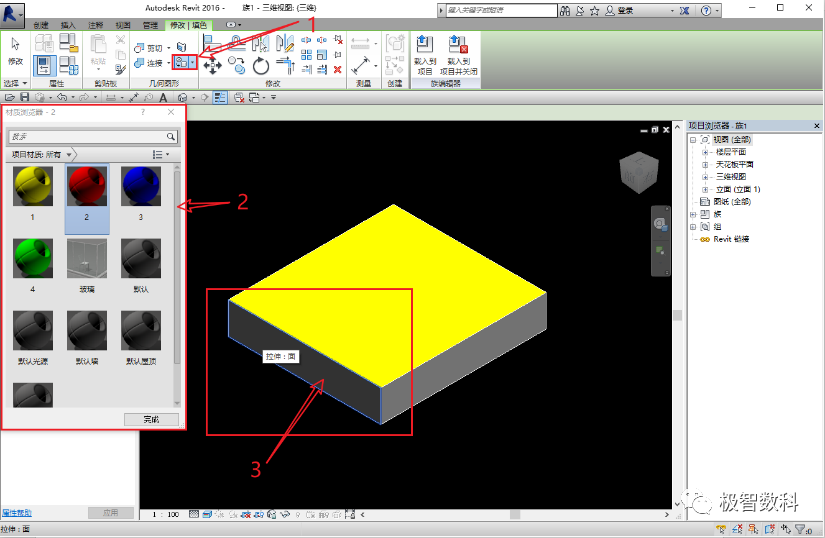This screenshot has width=825, height=538.
Task: Switch to the Insert ribbon tab
Action: point(68,25)
